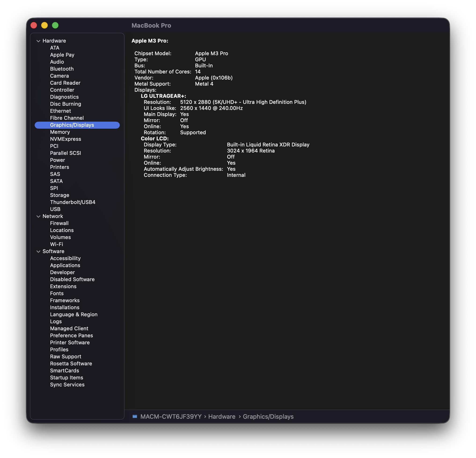476x458 pixels.
Task: Open the Firewall network entry
Action: pyautogui.click(x=59, y=223)
